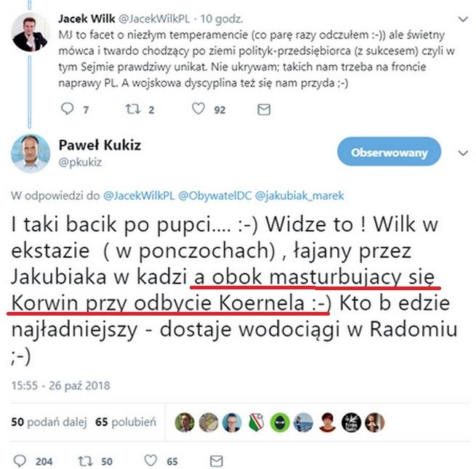This screenshot has height=469, width=476.
Task: Toggle the Obserwowany follow button
Action: coord(390,151)
